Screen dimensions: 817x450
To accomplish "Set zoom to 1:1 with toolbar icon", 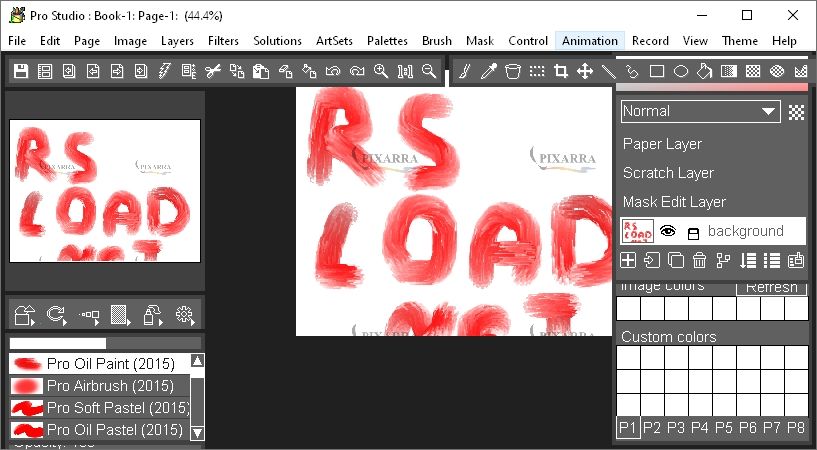I will [405, 71].
